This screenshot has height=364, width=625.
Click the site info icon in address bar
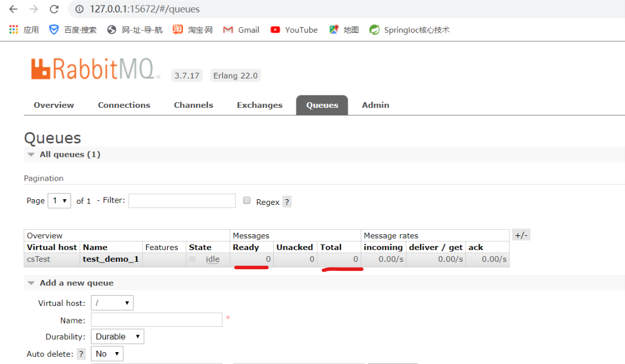79,9
